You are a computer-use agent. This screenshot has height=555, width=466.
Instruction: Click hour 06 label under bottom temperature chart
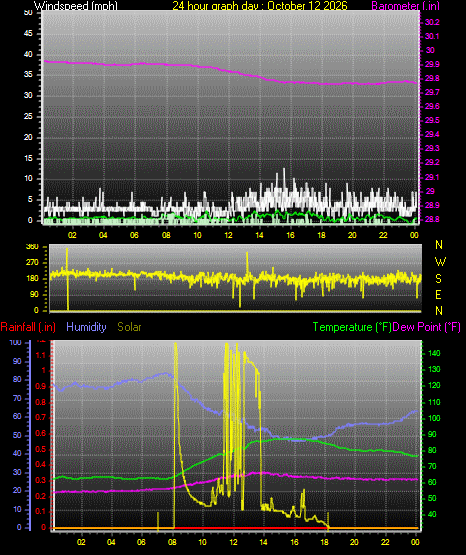point(141,542)
